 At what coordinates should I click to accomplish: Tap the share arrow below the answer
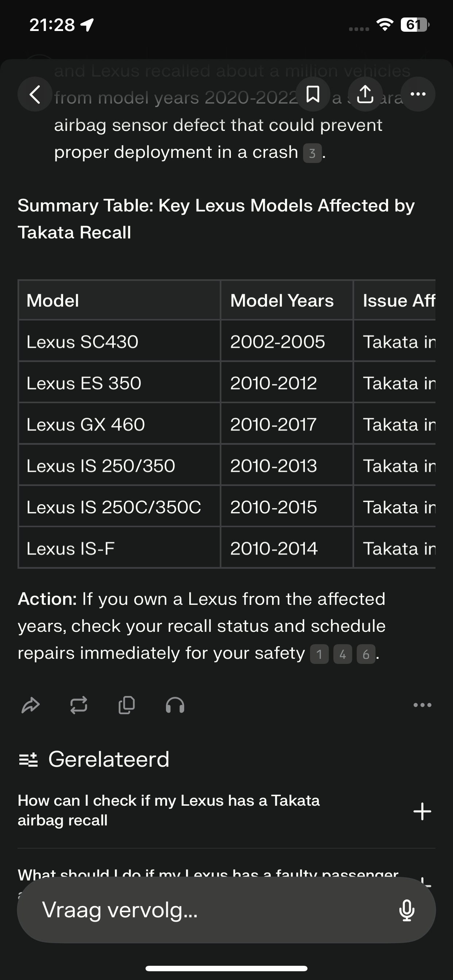pyautogui.click(x=30, y=705)
